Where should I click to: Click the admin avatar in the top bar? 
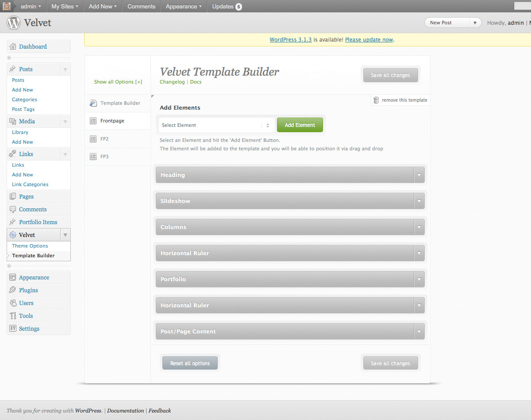click(x=7, y=6)
